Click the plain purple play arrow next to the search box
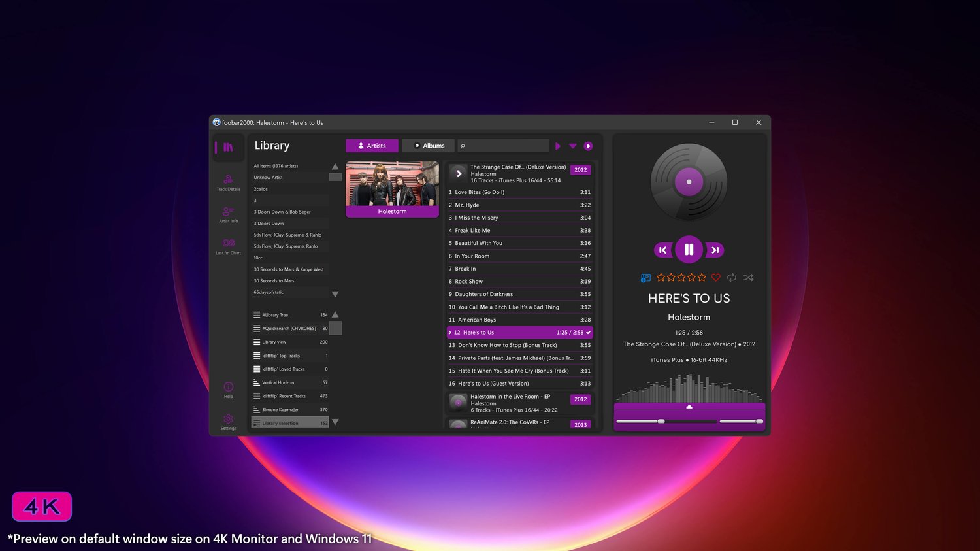 point(558,146)
